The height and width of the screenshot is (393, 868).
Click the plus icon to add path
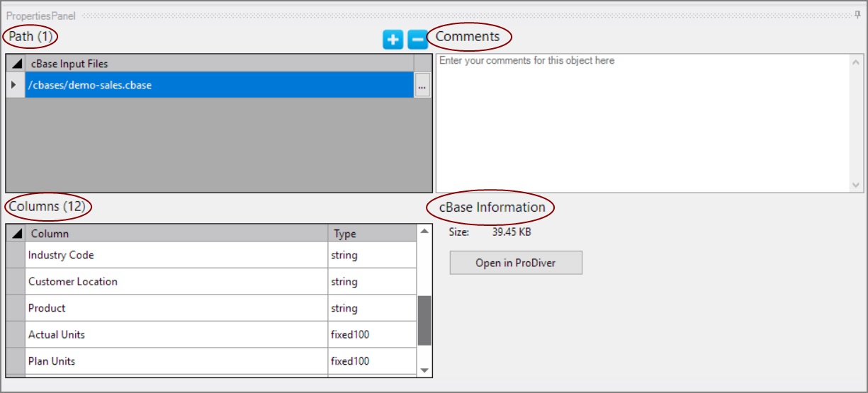pyautogui.click(x=393, y=40)
